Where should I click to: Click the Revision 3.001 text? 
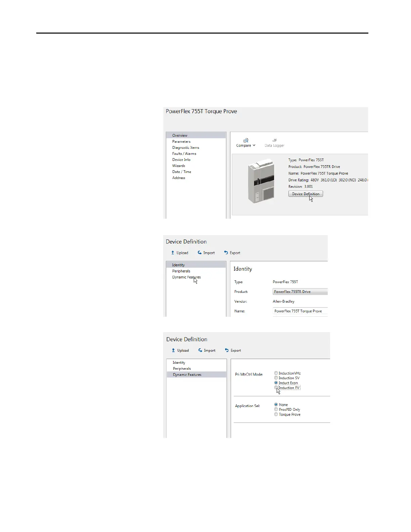coord(301,186)
